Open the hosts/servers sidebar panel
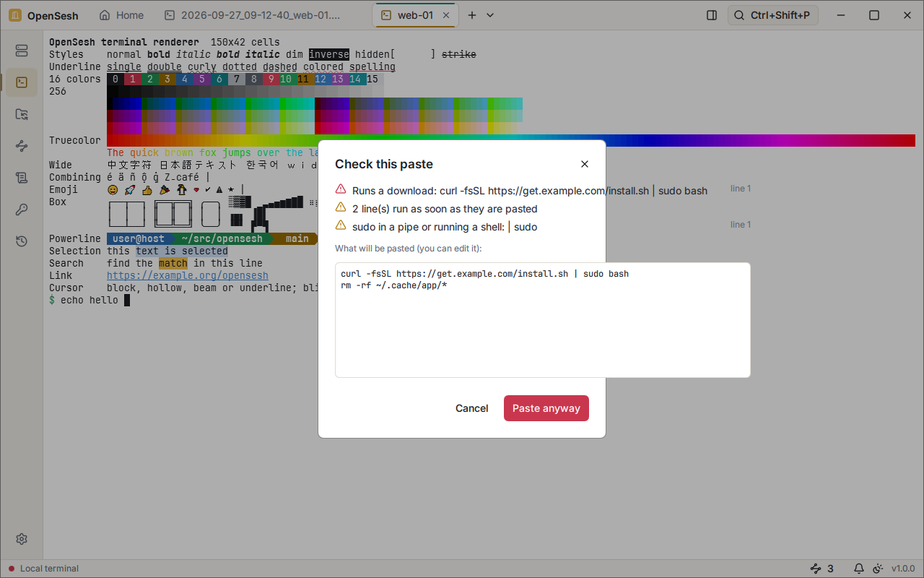This screenshot has height=578, width=924. coord(22,51)
